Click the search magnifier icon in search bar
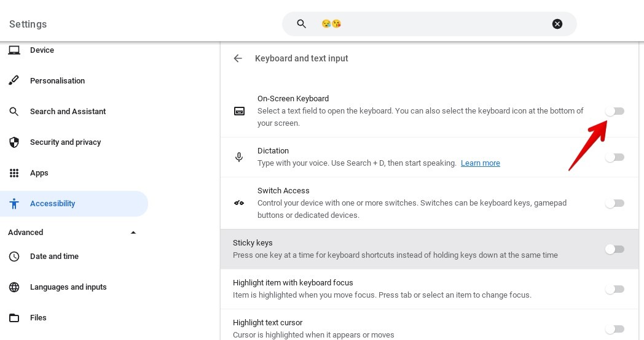 pos(302,24)
